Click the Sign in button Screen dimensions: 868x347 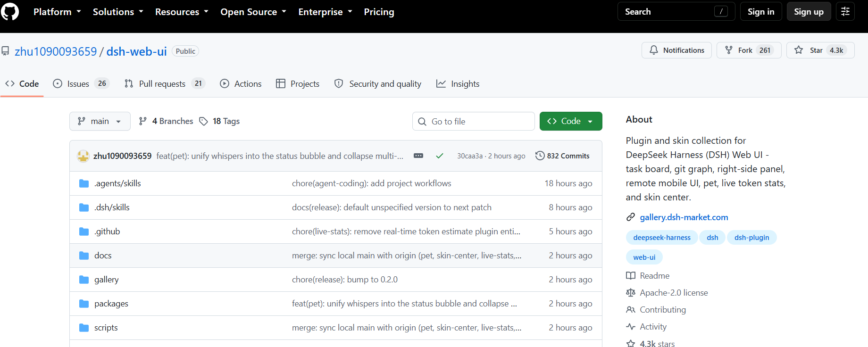pos(761,12)
